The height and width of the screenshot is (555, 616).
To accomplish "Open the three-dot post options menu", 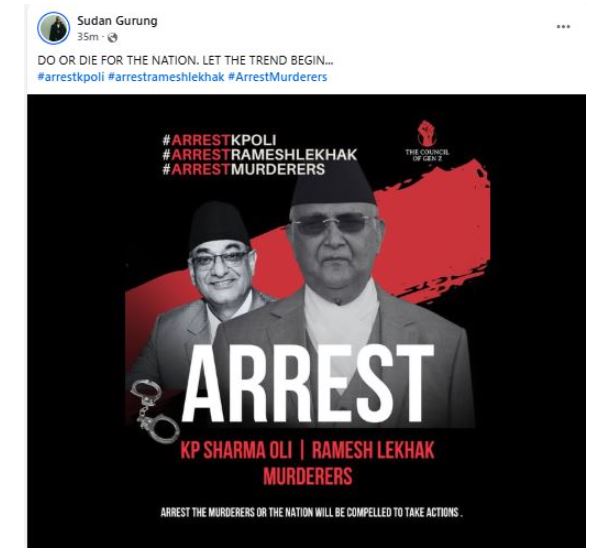I will [x=563, y=27].
